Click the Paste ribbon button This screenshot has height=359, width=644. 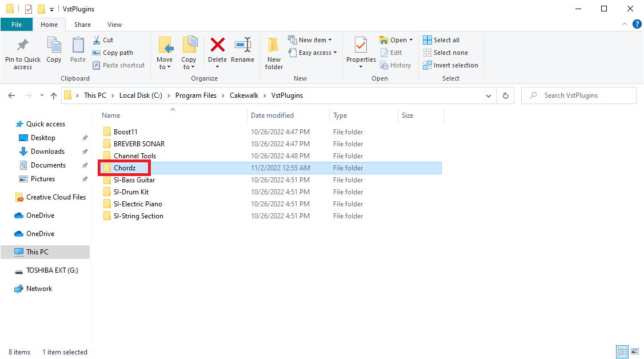tap(78, 50)
